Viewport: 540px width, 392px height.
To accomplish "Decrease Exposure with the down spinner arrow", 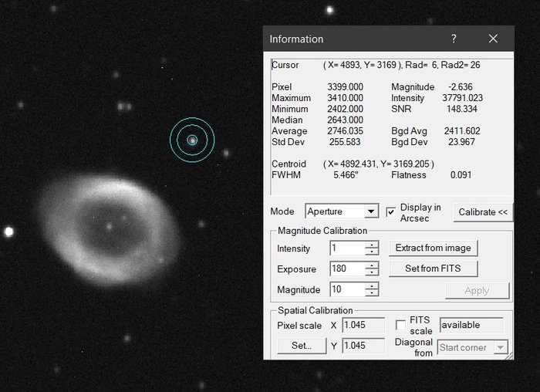I will (x=372, y=272).
